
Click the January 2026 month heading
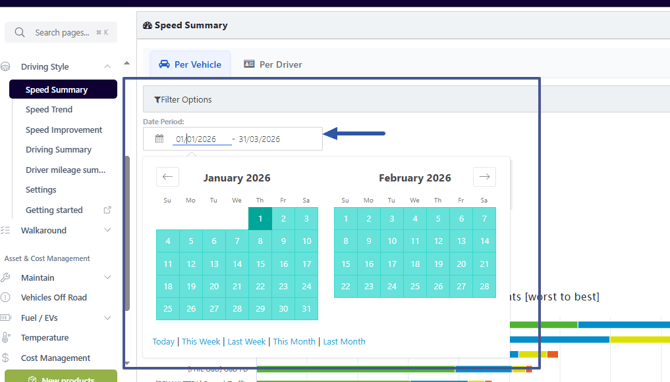point(237,178)
